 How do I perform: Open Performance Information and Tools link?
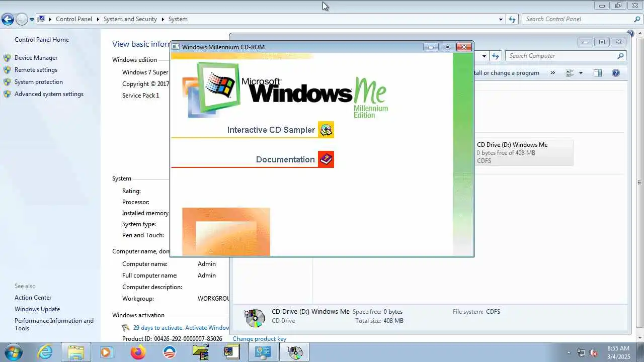click(54, 324)
